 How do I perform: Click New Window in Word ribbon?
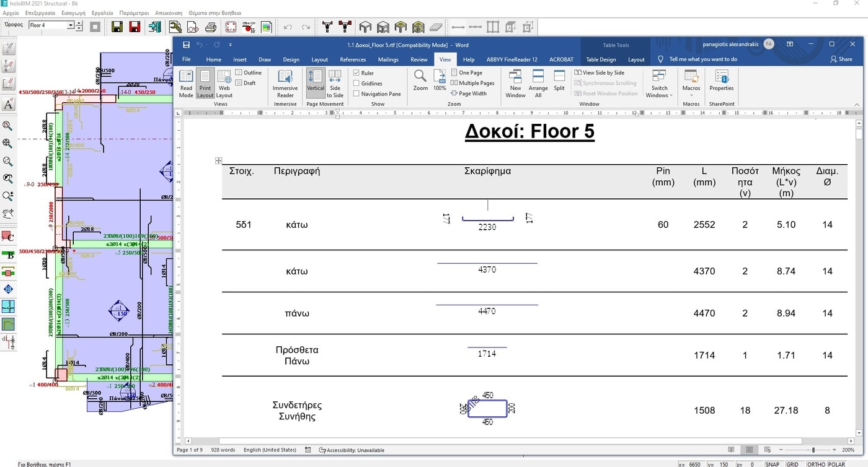click(516, 84)
